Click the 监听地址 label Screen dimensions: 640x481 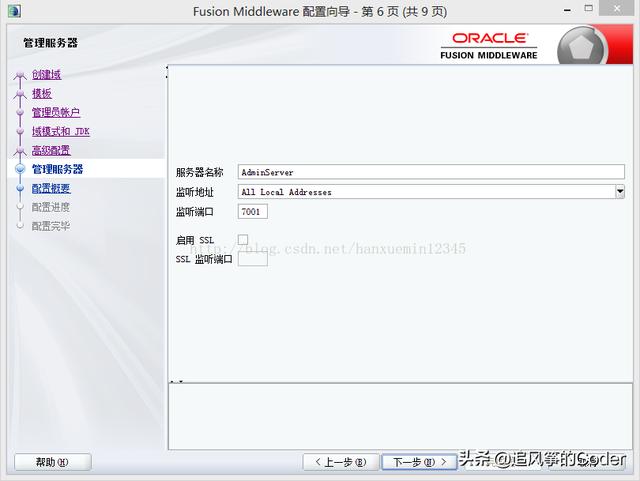(194, 192)
